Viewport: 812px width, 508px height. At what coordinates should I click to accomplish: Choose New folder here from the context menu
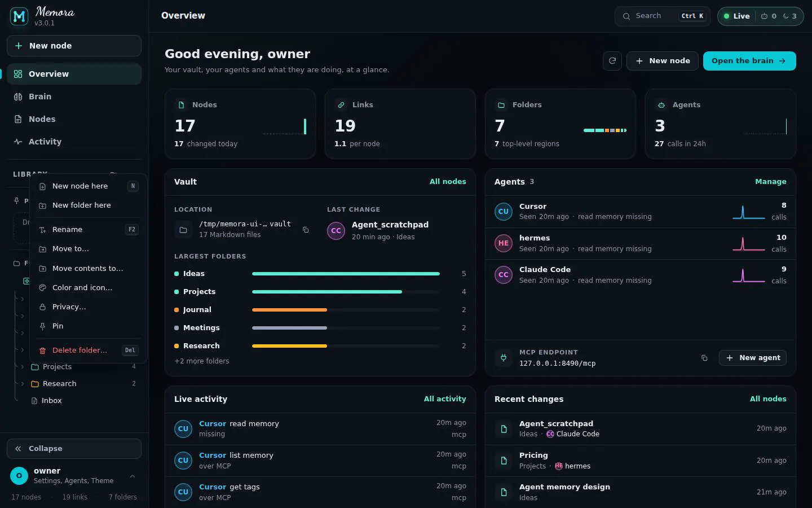(x=89, y=205)
